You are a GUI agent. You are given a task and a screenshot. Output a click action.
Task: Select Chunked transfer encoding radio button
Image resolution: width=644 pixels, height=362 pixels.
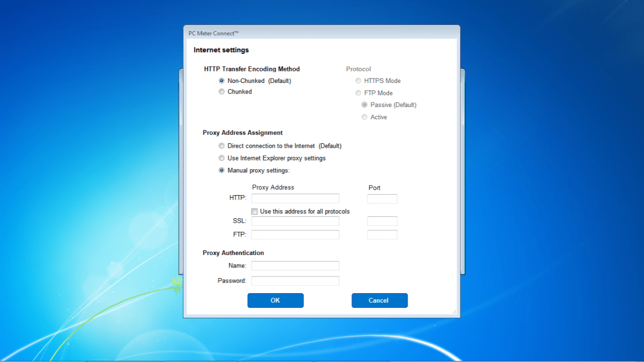[221, 92]
